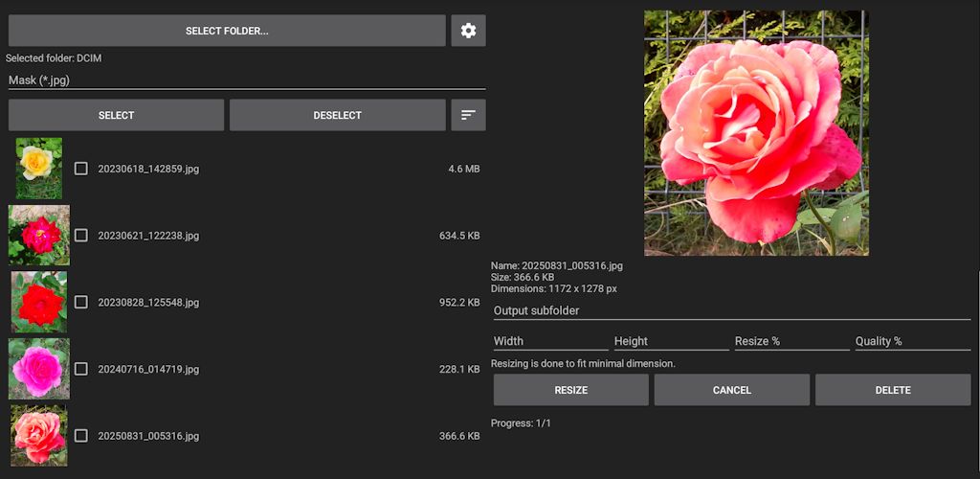Focus the Mask (*.jpg) input field
The width and height of the screenshot is (980, 479).
click(247, 80)
